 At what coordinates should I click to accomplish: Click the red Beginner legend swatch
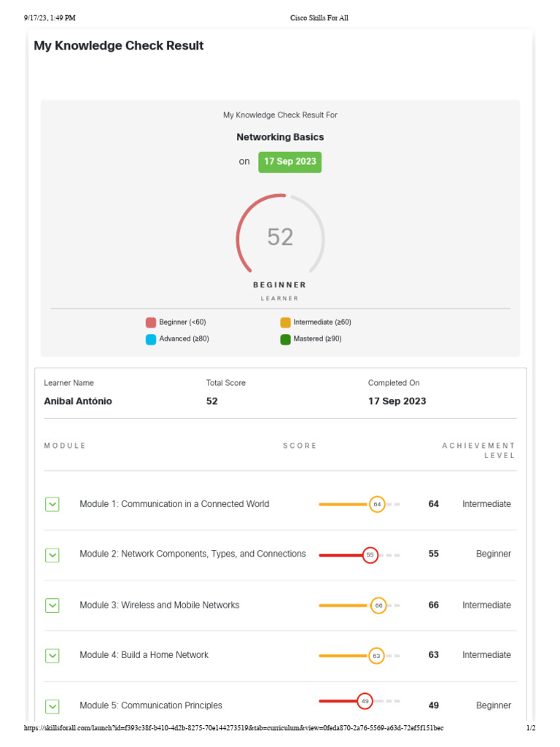coord(151,322)
